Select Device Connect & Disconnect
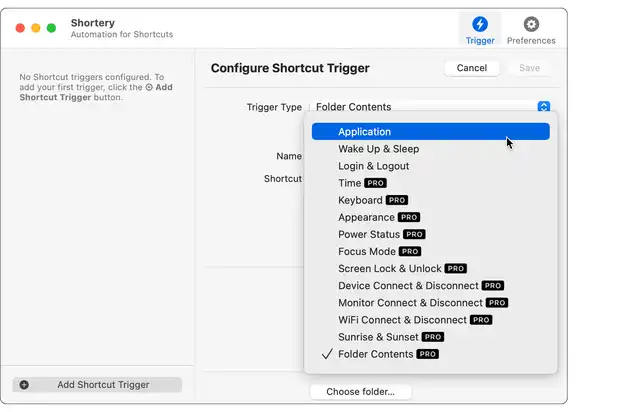The height and width of the screenshot is (412, 640). click(x=408, y=286)
